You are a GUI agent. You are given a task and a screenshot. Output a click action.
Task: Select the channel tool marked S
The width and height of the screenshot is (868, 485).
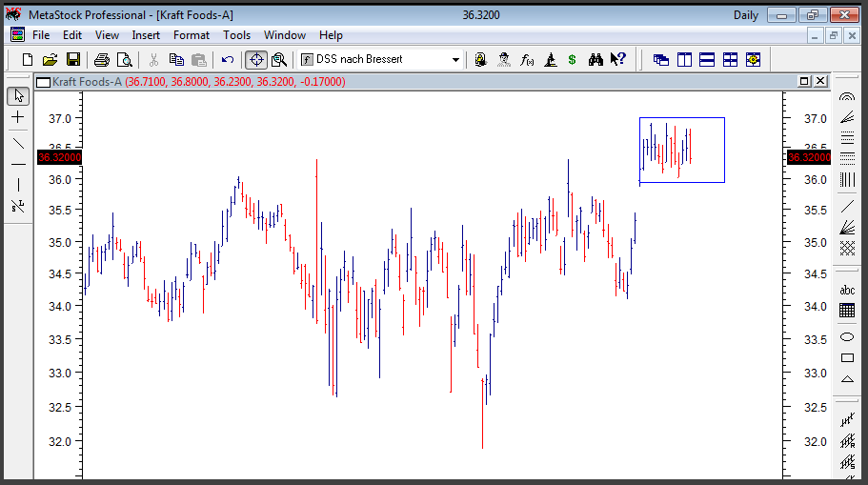tap(847, 462)
